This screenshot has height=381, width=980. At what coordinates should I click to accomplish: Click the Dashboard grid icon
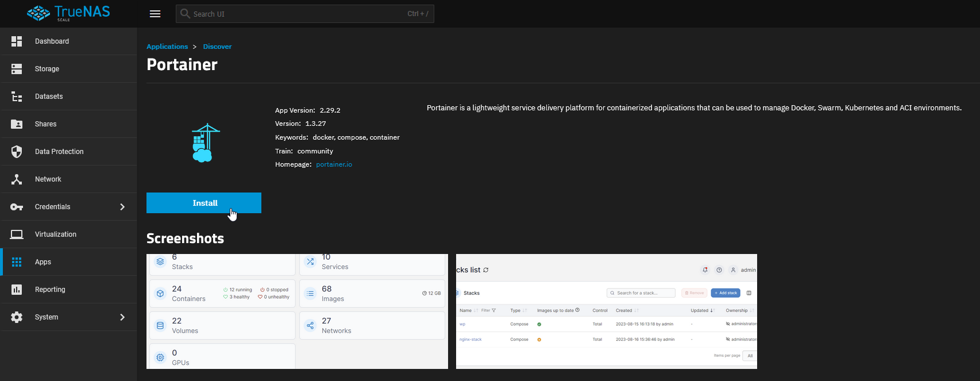click(17, 41)
